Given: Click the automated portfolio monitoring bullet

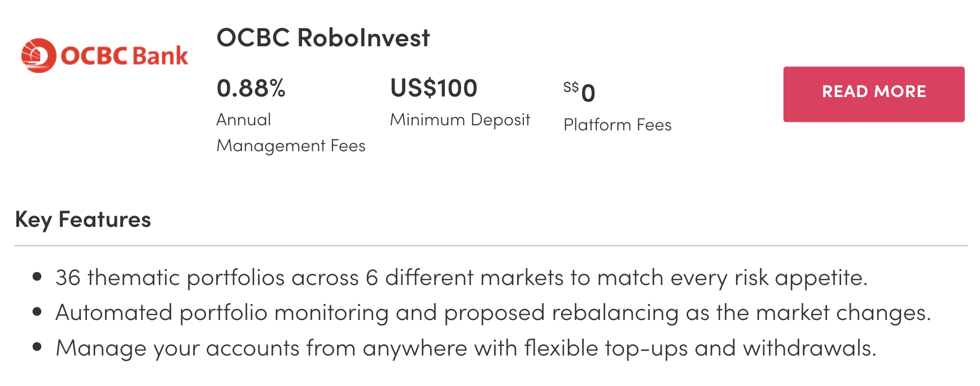Looking at the screenshot, I should [493, 313].
